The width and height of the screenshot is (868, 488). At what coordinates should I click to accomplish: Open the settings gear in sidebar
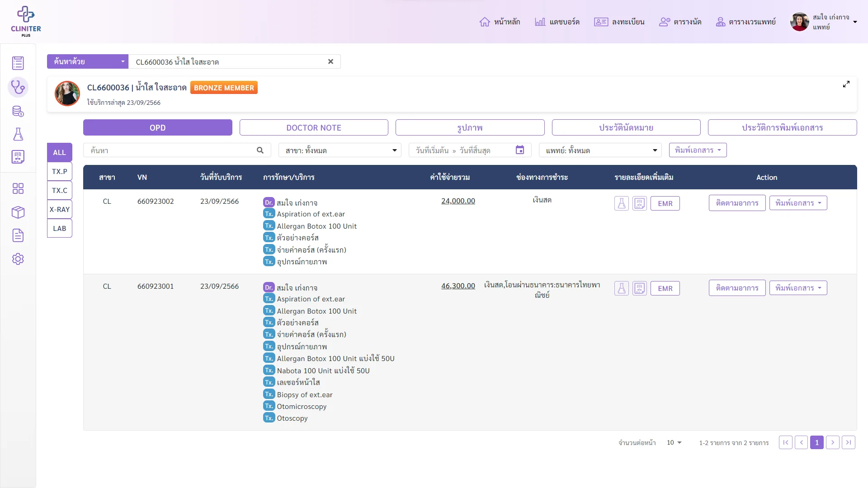click(x=18, y=259)
